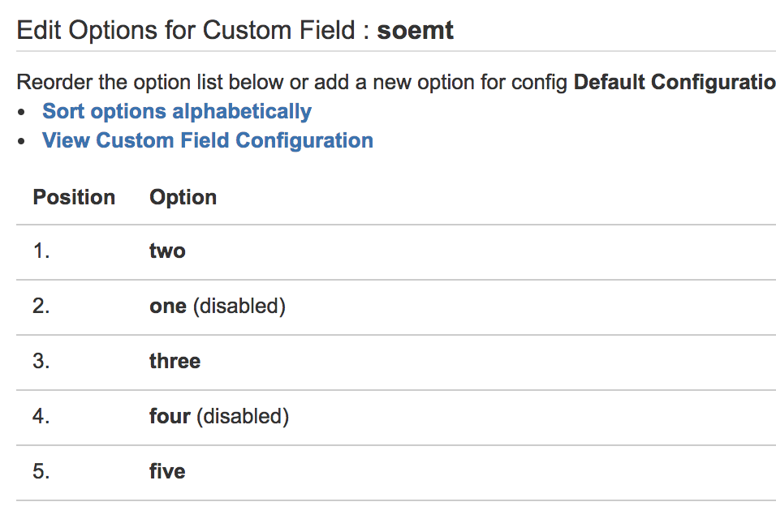
Task: Click the Reorder the option list description
Action: (x=292, y=82)
